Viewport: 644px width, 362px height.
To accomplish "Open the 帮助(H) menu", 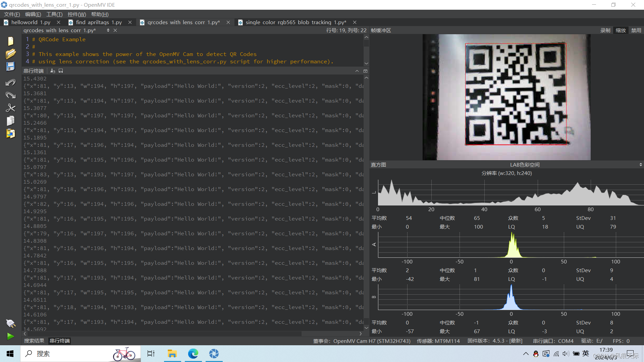I will [100, 14].
